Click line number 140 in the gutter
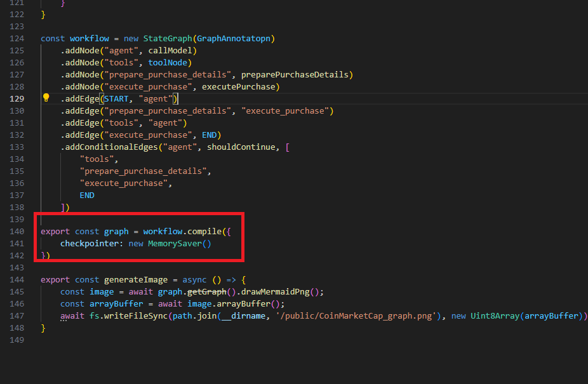The height and width of the screenshot is (384, 588). (x=17, y=232)
